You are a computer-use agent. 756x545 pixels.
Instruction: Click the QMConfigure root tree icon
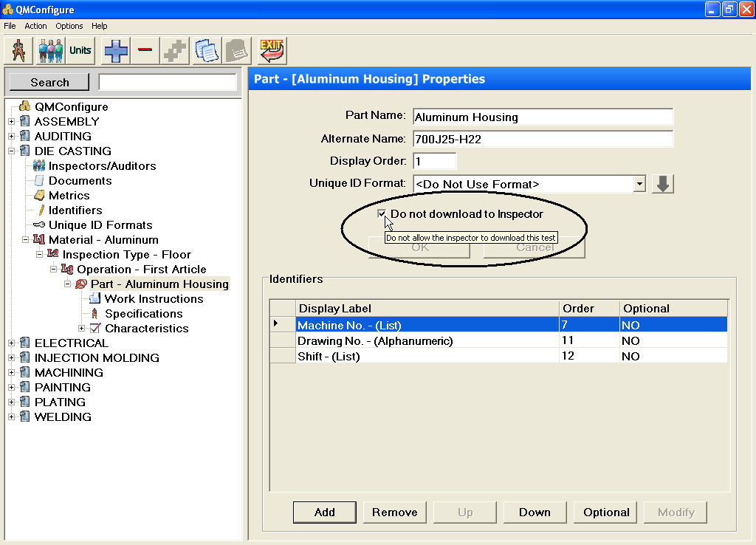24,106
